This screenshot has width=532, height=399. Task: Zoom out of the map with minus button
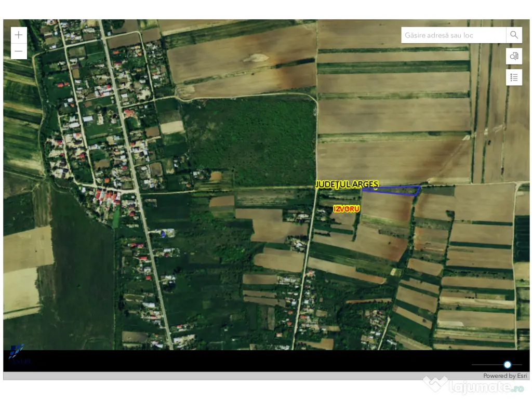pos(19,51)
